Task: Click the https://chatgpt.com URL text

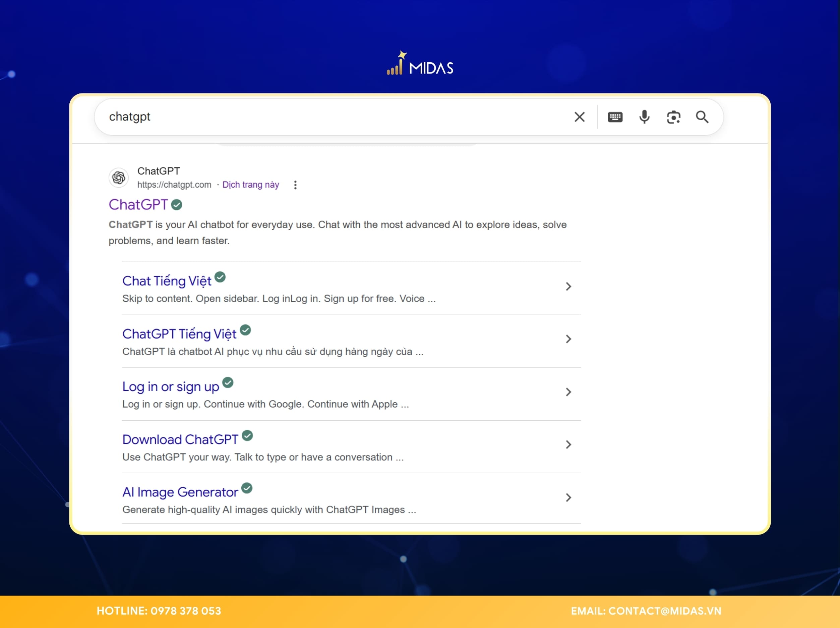Action: click(174, 185)
